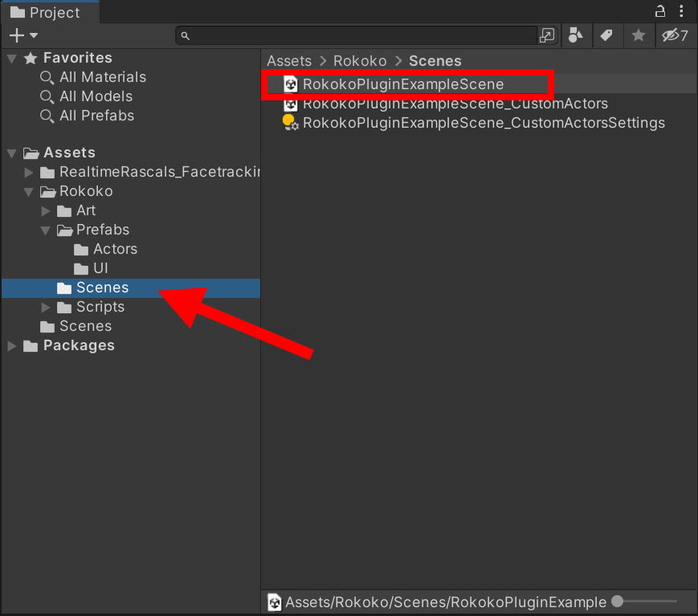Select the Favorites star heading
The image size is (698, 616).
pyautogui.click(x=68, y=58)
